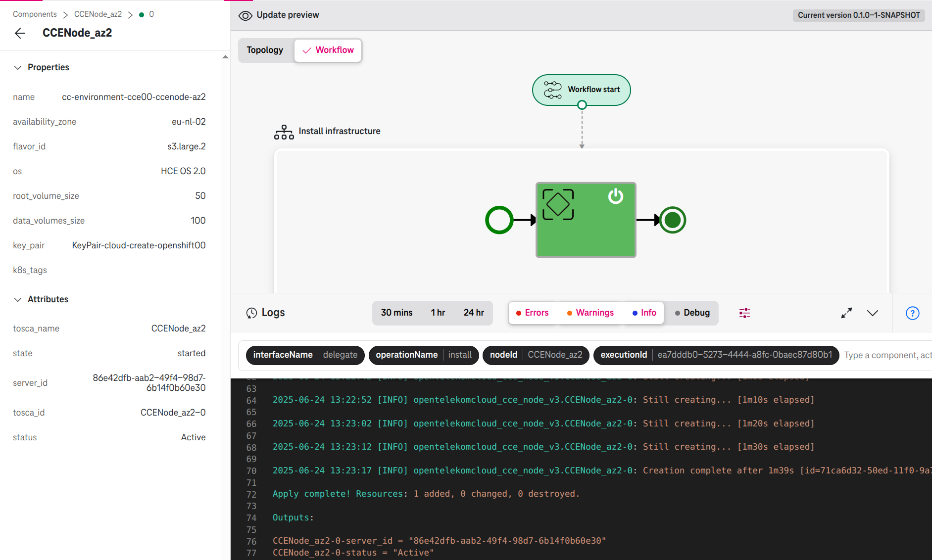Click the green workflow end circle
932x560 pixels.
(672, 220)
